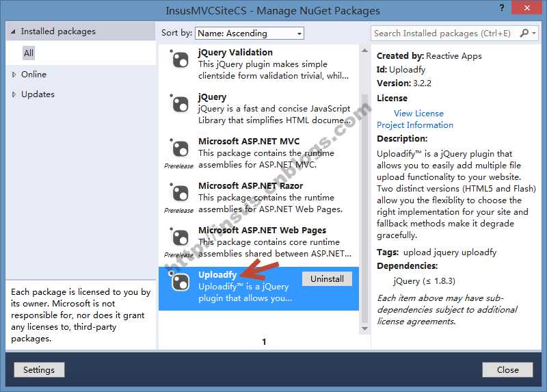Click the Microsoft ASP.NET MVC package icon
This screenshot has height=392, width=547.
coord(180,148)
